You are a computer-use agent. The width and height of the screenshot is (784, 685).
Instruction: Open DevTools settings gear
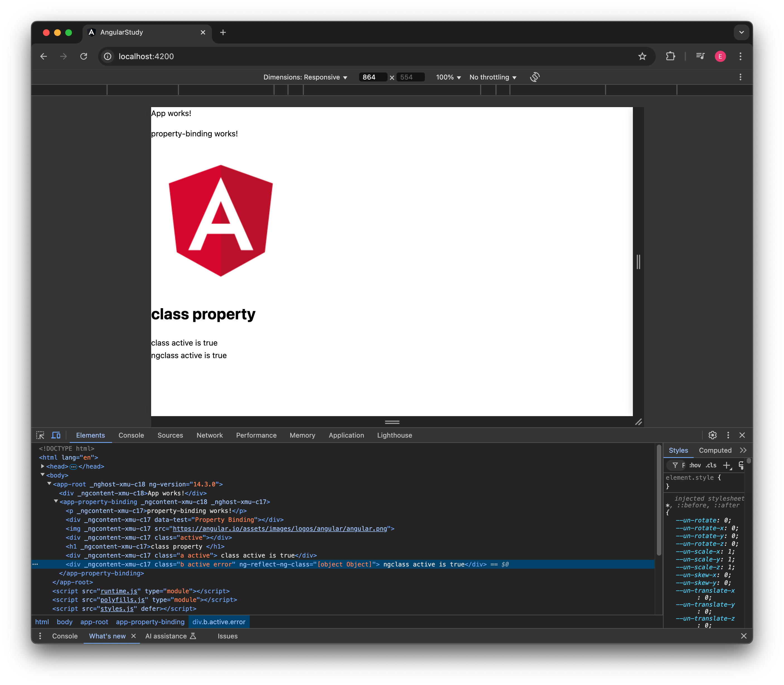pos(712,435)
